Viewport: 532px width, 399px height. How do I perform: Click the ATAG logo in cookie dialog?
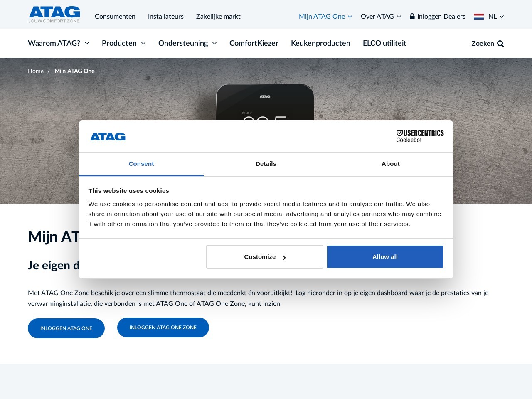(108, 136)
